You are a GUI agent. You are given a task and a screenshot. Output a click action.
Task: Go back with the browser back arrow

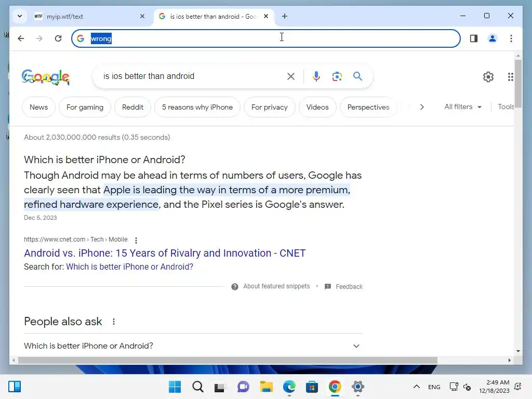click(x=21, y=38)
